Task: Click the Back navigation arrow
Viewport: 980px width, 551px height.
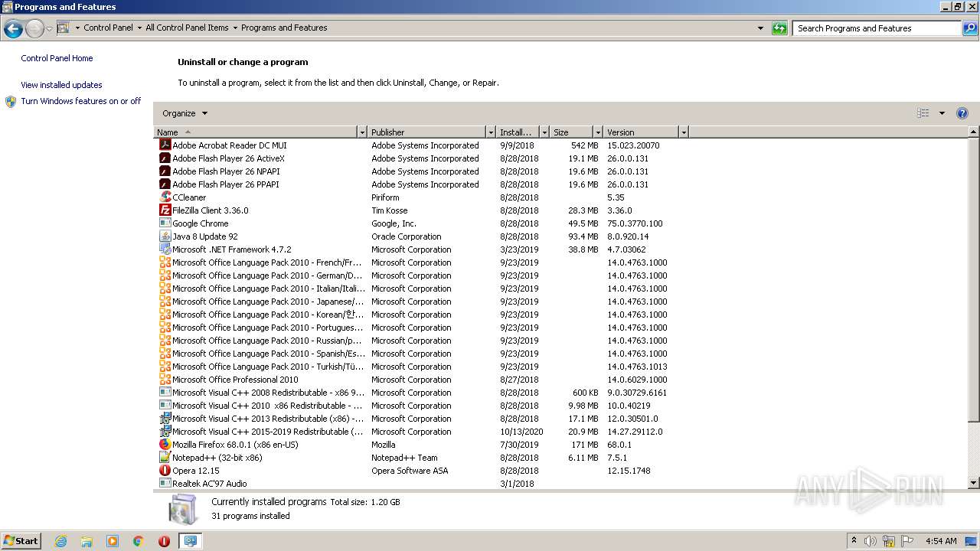Action: click(x=13, y=29)
